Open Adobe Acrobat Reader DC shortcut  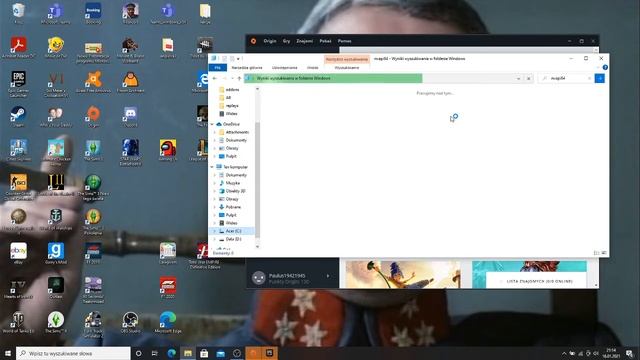(18, 47)
